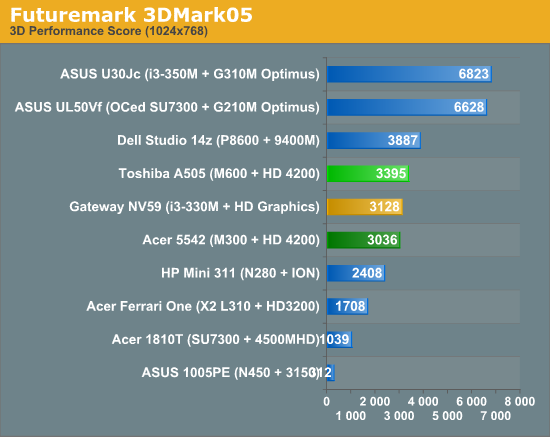Select the Acer Ferrari One (X2 L310 + HD3200) label
The height and width of the screenshot is (437, 550).
pos(203,306)
